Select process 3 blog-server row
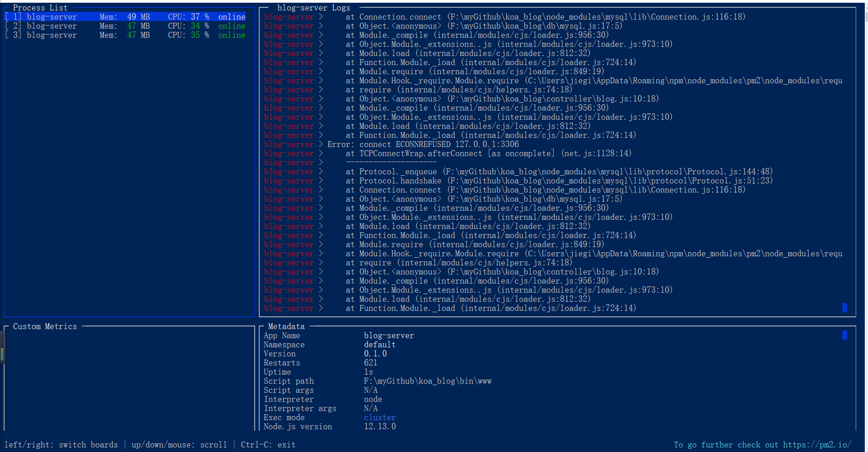 125,35
